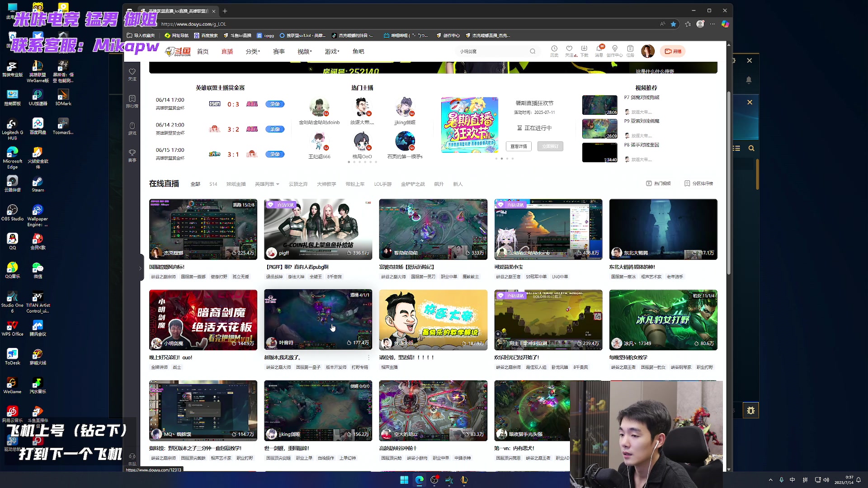Expand the 分类 dropdown in navigation
The image size is (868, 488).
[253, 52]
